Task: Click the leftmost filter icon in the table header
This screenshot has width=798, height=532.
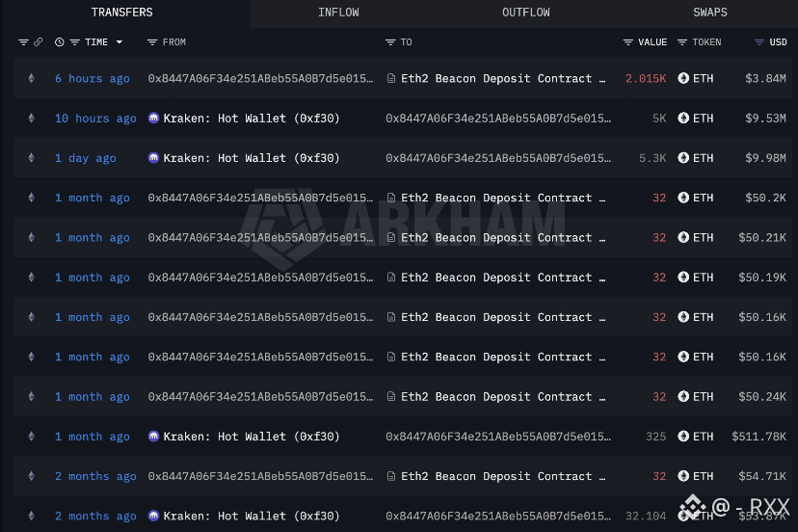Action: click(23, 42)
